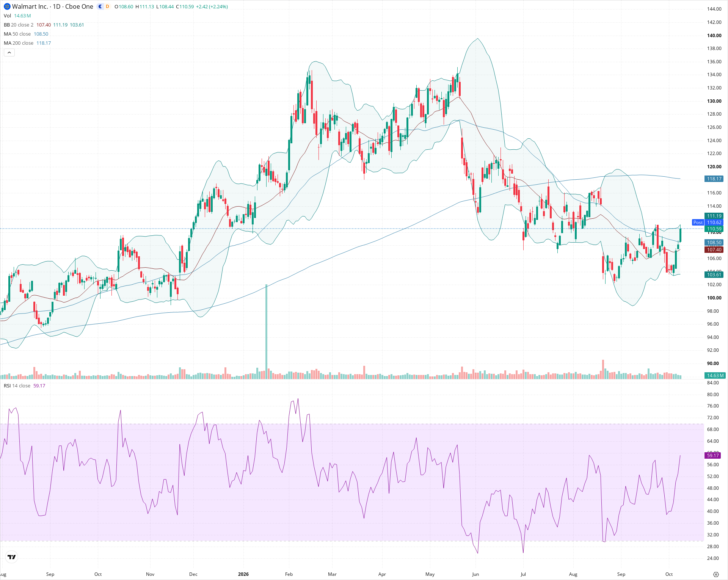728x580 pixels.
Task: Click the 14.63 M volume axis label
Action: [x=715, y=376]
